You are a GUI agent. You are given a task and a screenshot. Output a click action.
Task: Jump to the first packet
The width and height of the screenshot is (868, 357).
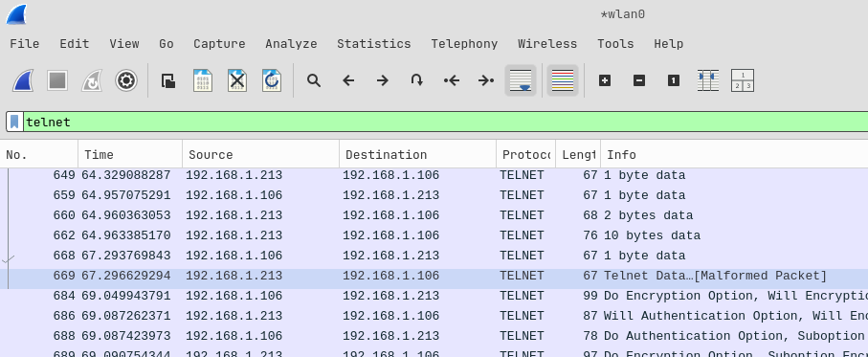[x=452, y=80]
